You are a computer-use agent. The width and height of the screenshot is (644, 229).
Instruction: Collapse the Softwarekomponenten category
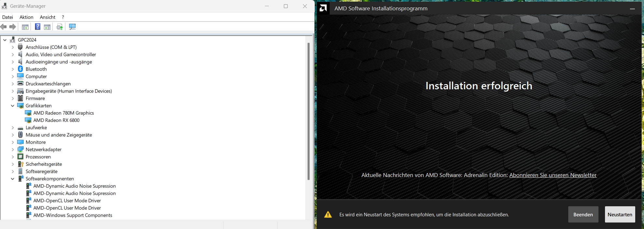tap(13, 179)
